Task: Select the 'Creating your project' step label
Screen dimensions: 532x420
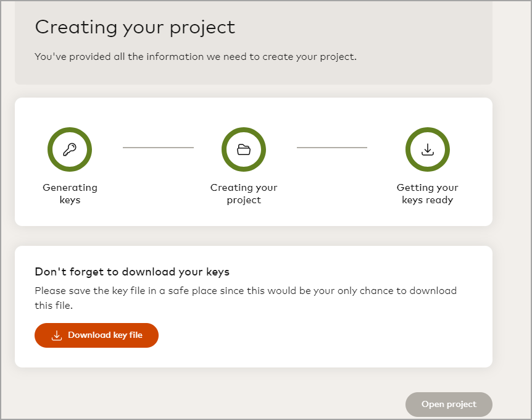Action: coord(244,193)
